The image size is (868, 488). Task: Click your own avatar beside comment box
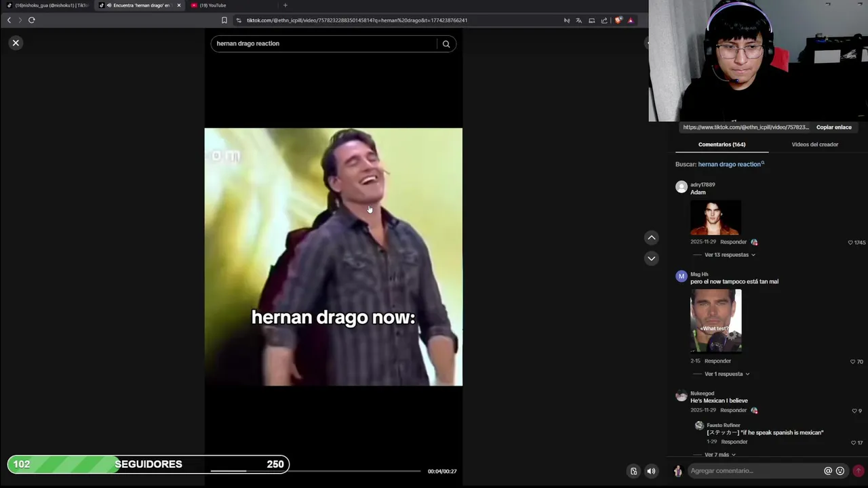tap(678, 471)
